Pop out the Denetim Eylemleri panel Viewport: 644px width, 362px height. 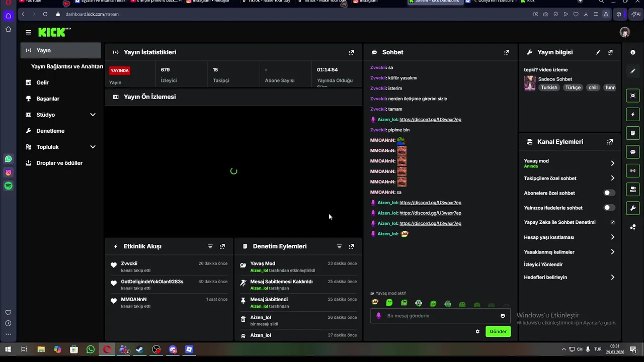coord(351,246)
